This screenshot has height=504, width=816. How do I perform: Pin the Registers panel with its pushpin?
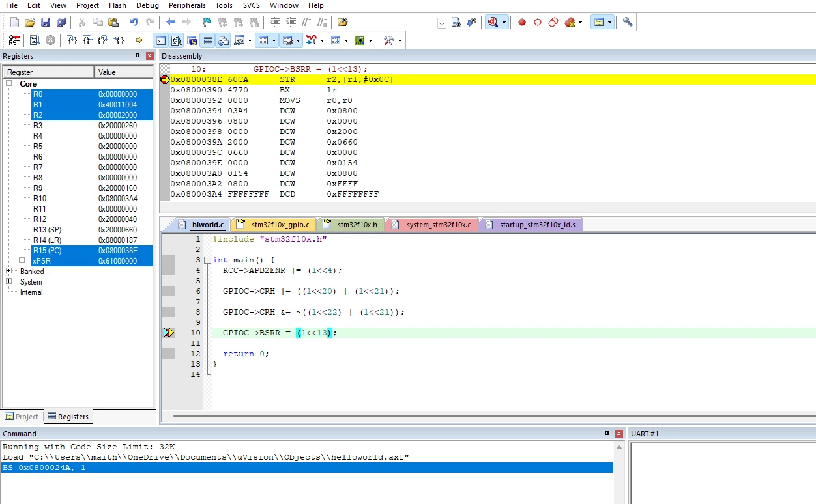[138, 56]
